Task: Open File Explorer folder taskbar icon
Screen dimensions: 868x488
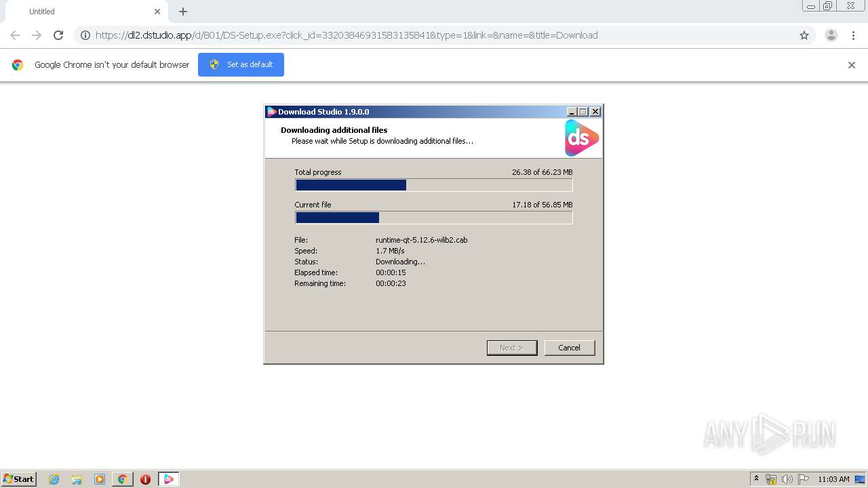Action: 77,479
